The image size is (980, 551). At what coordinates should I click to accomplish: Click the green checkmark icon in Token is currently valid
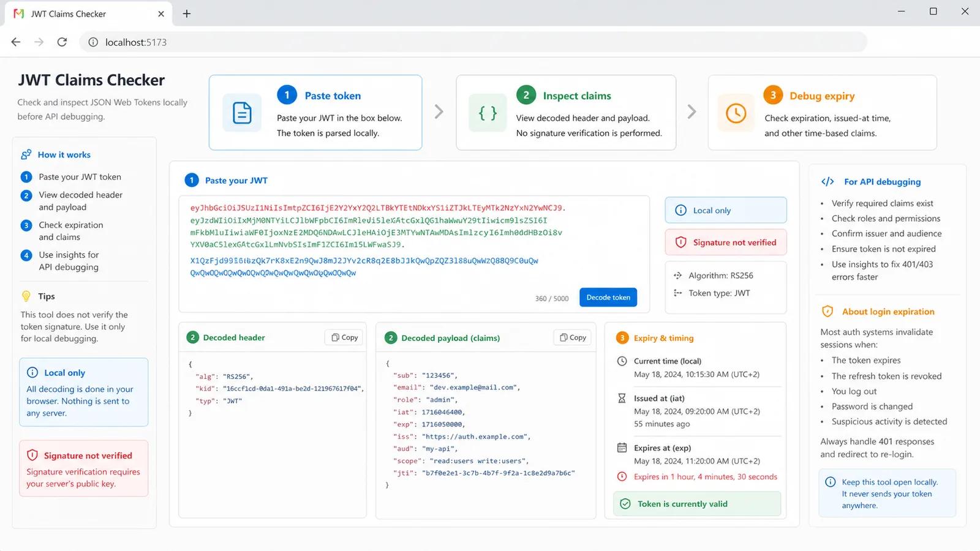pyautogui.click(x=625, y=503)
